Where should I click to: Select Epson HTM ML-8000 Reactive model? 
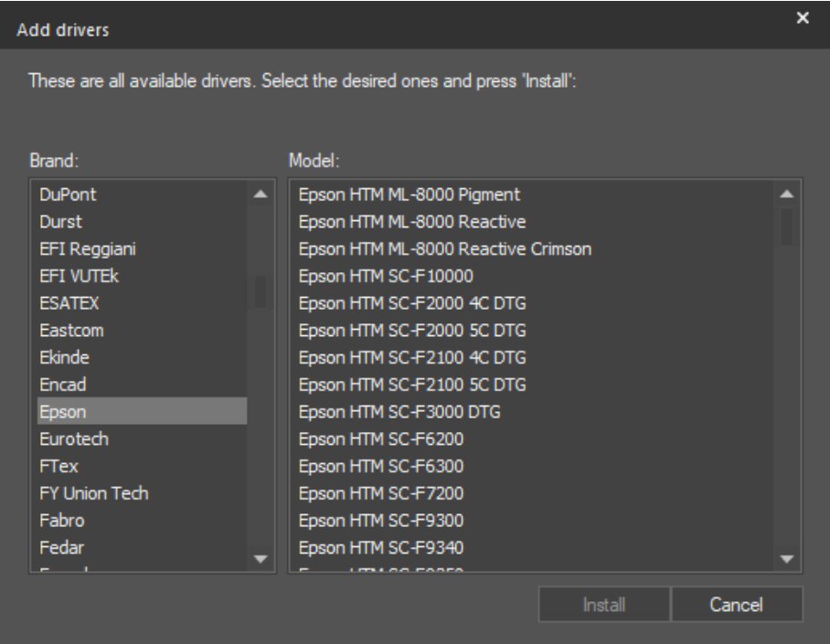tap(535, 221)
